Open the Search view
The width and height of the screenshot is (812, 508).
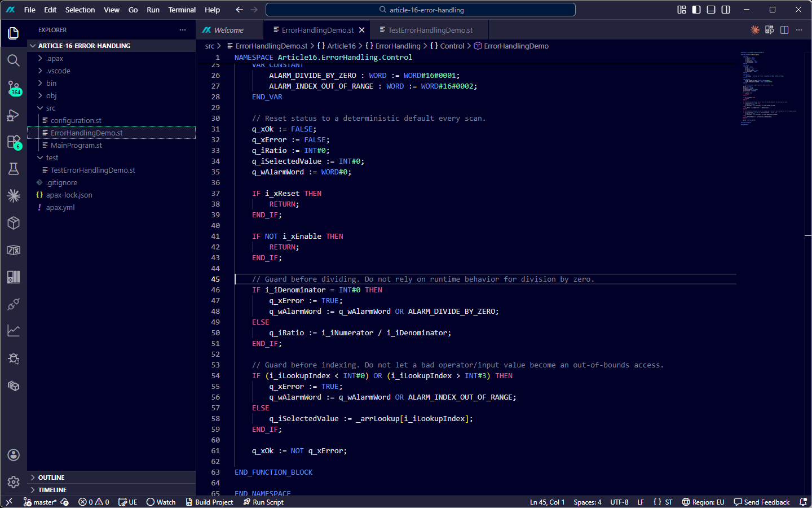coord(14,60)
